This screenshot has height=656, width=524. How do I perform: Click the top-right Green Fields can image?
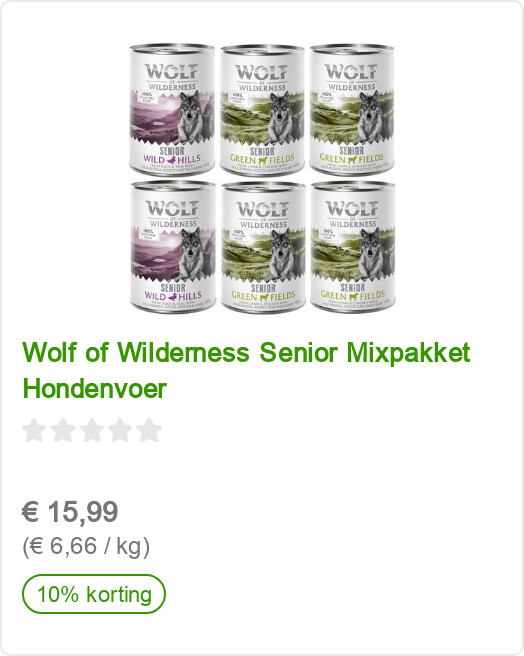(352, 110)
